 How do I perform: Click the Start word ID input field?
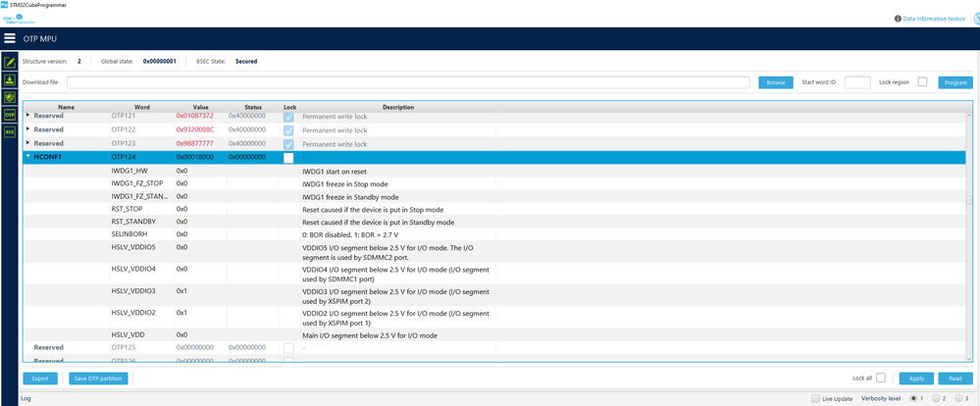856,82
